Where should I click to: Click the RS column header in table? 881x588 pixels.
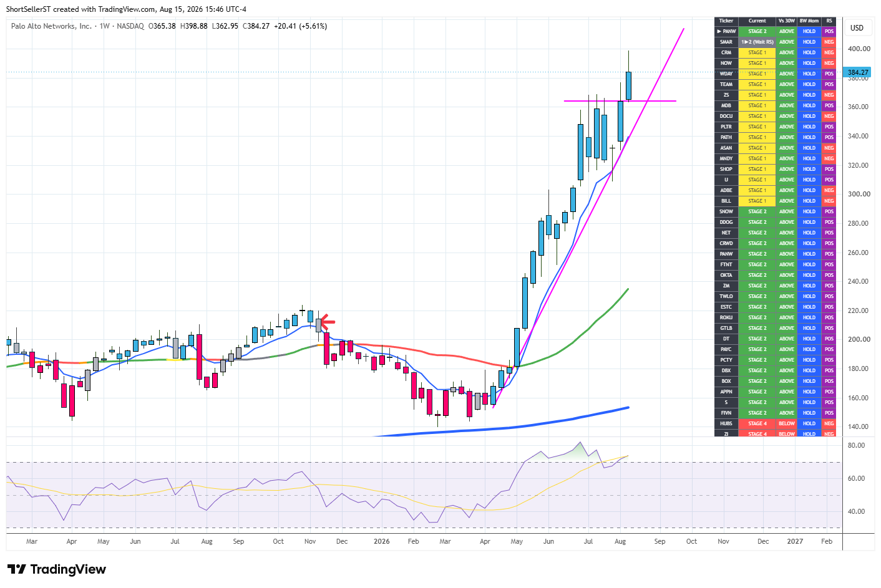(829, 21)
